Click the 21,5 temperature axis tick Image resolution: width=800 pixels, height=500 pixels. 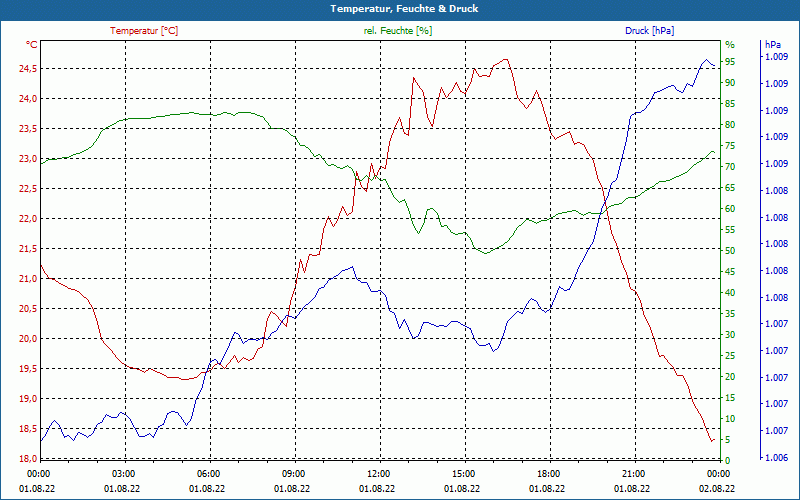tap(28, 248)
